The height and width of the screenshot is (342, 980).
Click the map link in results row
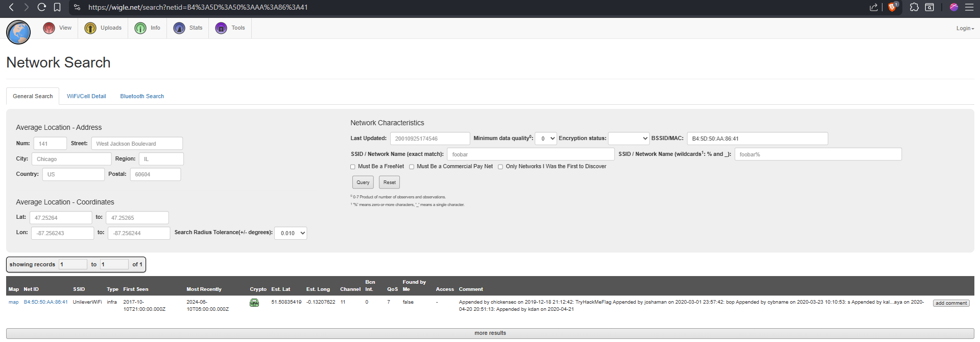tap(14, 302)
